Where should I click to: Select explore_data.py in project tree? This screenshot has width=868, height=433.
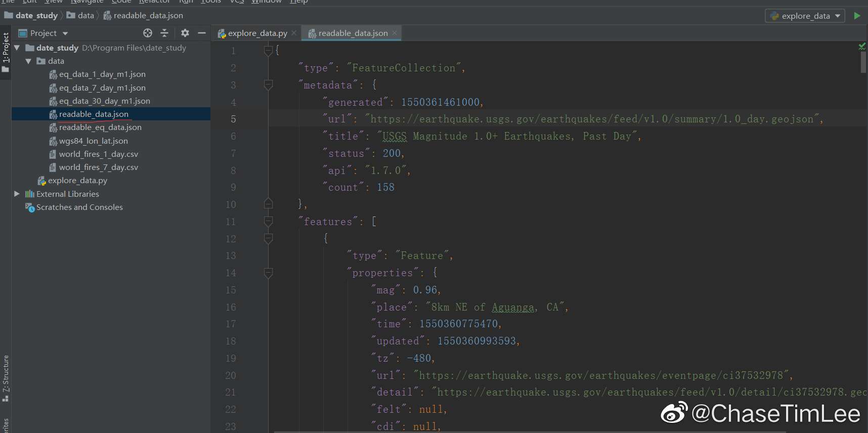point(77,181)
